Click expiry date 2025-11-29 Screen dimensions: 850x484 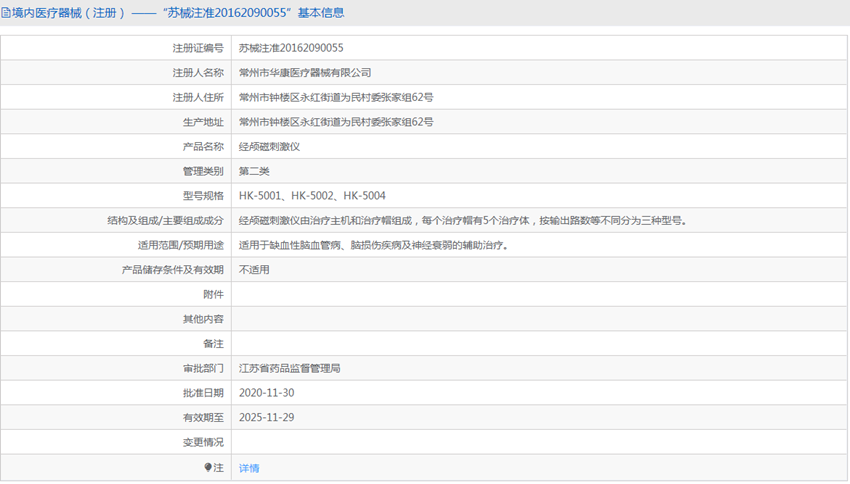coord(266,417)
